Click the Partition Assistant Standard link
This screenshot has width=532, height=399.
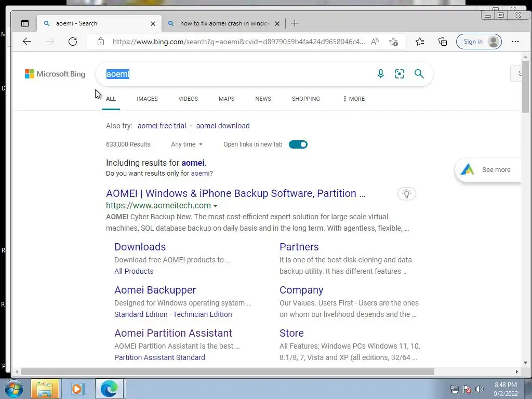[x=159, y=357]
